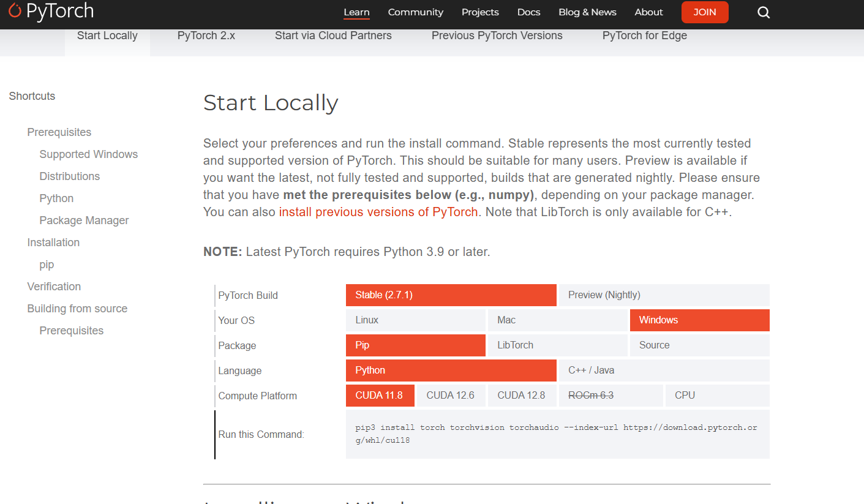Open the Community menu

click(416, 12)
